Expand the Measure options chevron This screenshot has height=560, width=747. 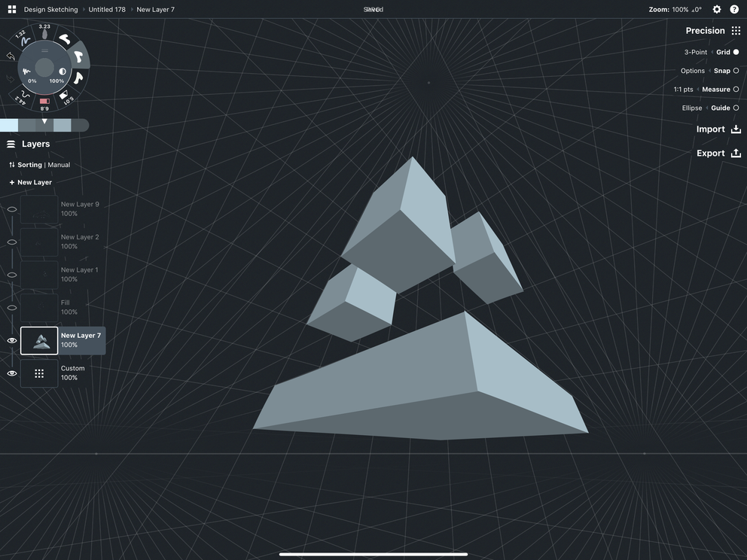pyautogui.click(x=697, y=89)
